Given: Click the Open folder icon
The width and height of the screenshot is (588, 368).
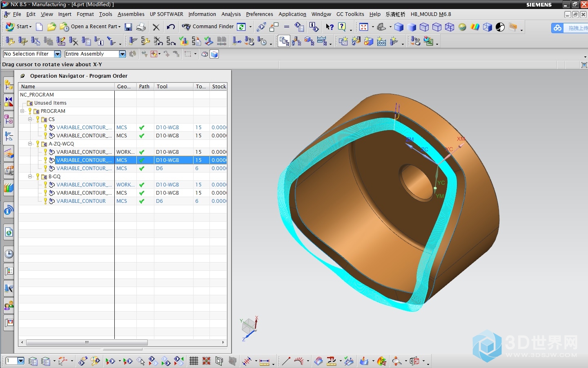Looking at the screenshot, I should pos(51,27).
